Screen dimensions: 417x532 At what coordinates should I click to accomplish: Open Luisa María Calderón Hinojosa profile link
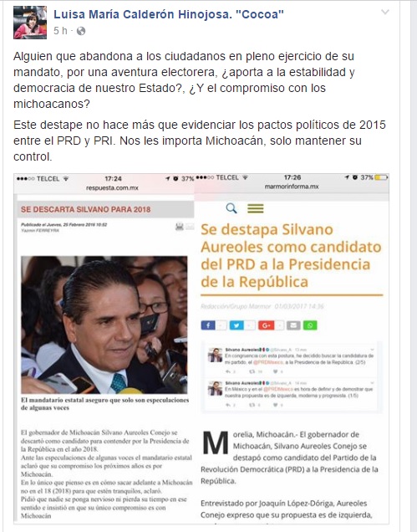click(169, 14)
